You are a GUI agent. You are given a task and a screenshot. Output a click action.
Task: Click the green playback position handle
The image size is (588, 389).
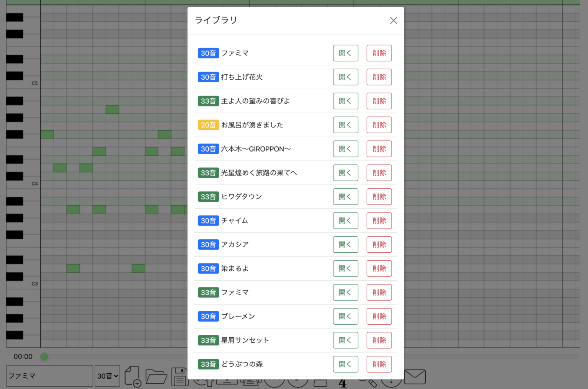[44, 356]
